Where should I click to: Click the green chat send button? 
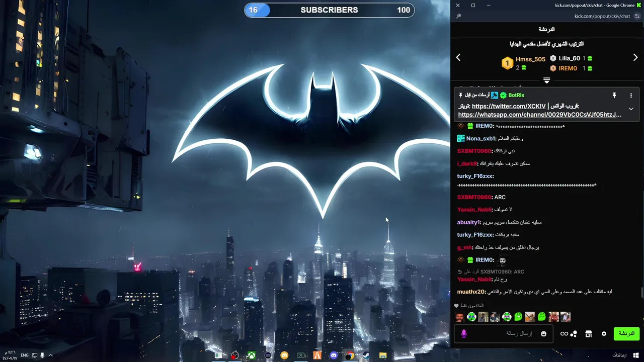(626, 333)
